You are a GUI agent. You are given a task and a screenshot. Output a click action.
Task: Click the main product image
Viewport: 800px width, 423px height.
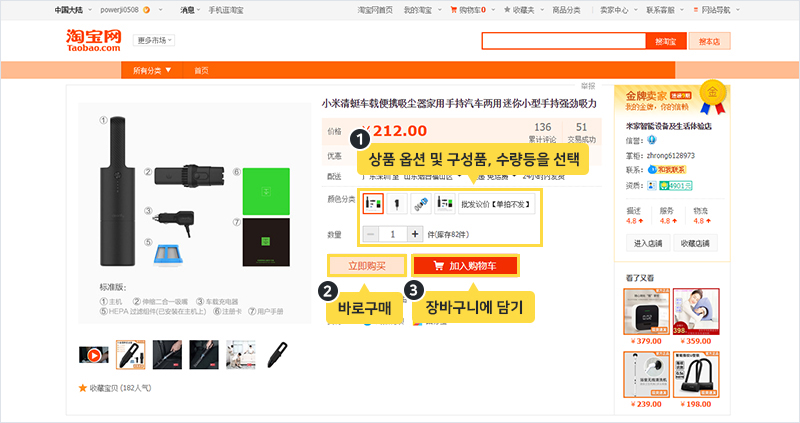click(x=194, y=213)
